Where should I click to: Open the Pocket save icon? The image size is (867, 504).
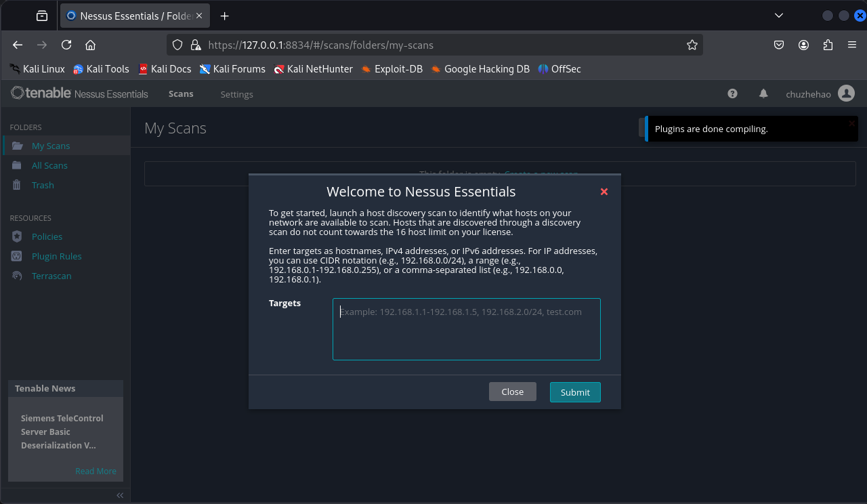coord(779,45)
